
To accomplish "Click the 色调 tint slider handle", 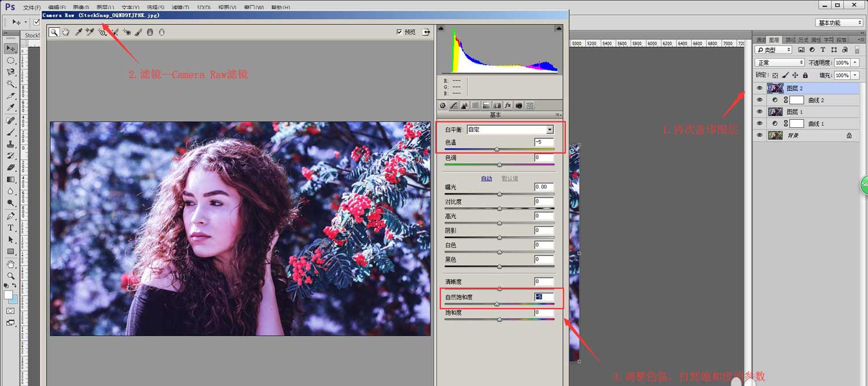I will coord(499,165).
